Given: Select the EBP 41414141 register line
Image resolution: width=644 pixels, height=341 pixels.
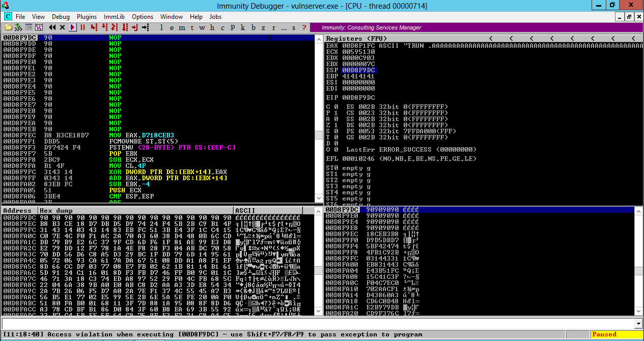Looking at the screenshot, I should [x=351, y=76].
